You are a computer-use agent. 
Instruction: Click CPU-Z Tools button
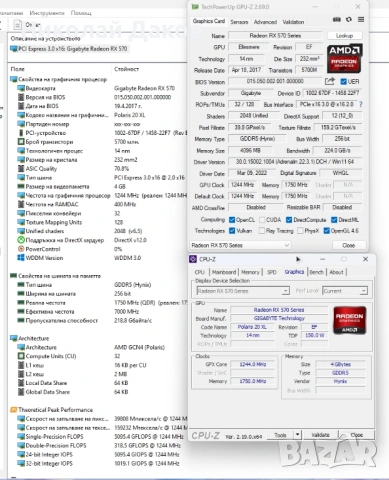click(x=280, y=435)
